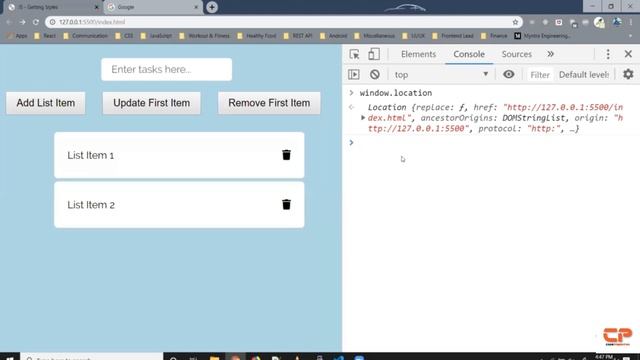Viewport: 640px width, 360px height.
Task: Open the React bookmarks folder
Action: coord(45,36)
